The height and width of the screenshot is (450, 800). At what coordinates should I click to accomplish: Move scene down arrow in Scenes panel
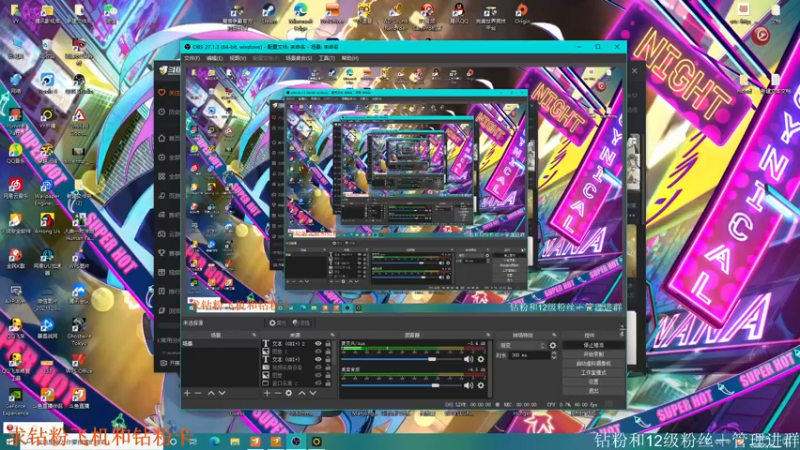(x=222, y=393)
